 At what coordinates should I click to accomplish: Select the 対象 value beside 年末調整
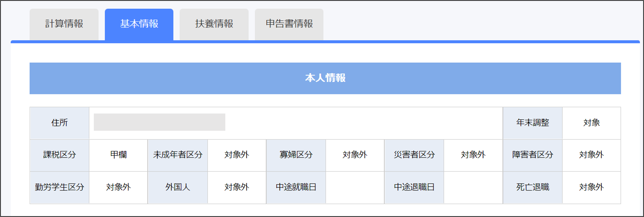[591, 123]
